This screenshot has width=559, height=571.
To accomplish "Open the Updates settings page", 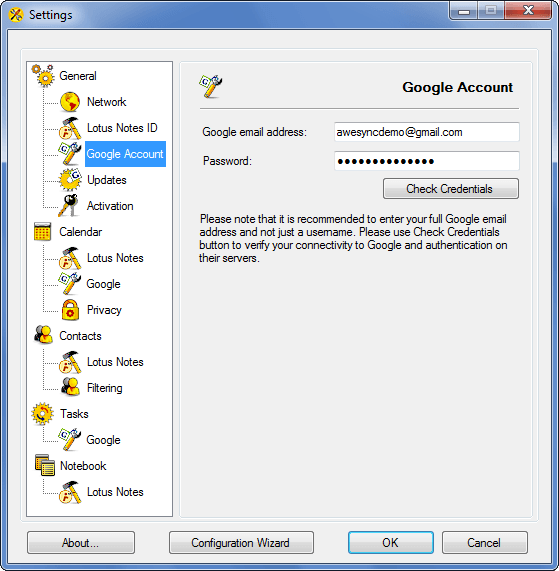I will point(107,180).
